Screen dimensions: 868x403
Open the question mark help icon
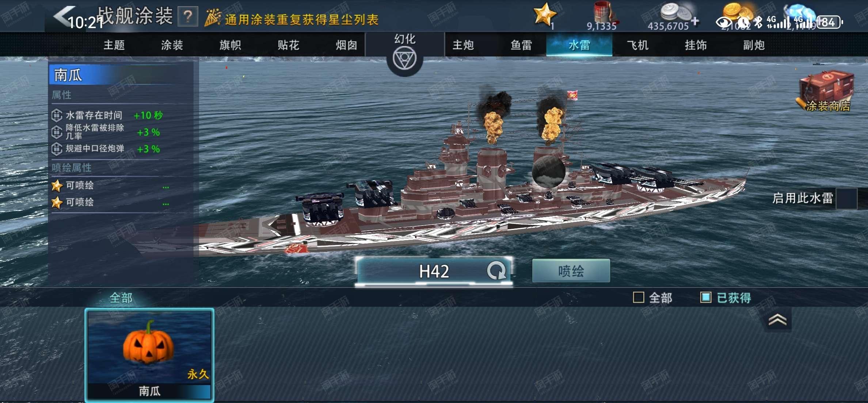click(188, 16)
